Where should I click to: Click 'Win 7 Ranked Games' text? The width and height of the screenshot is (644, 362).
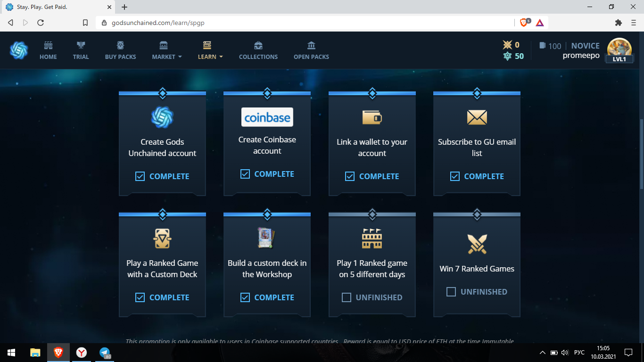477,269
